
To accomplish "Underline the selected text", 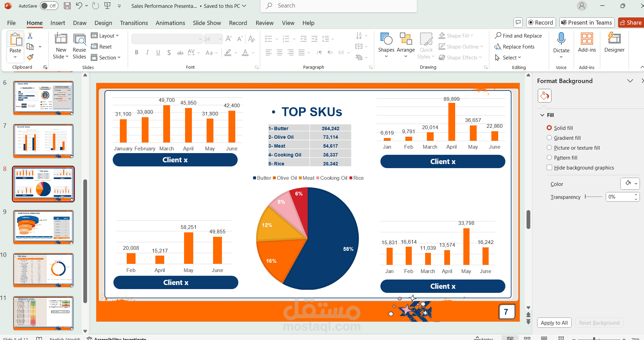I will click(158, 53).
